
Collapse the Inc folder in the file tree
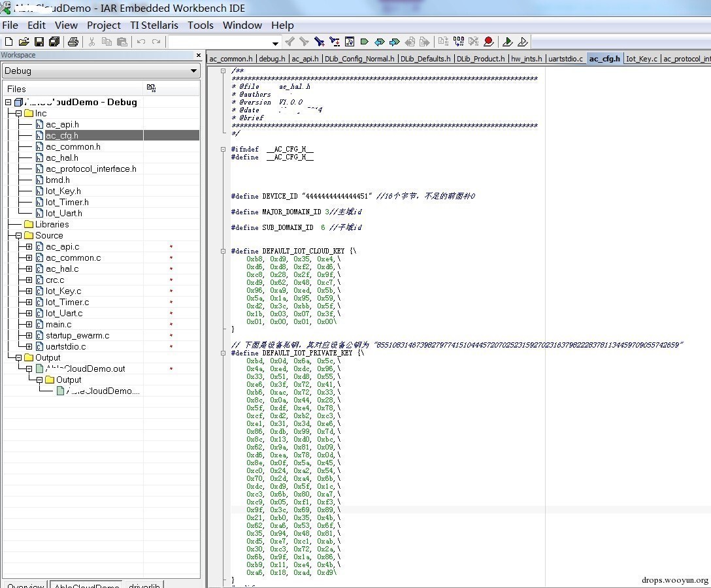coord(19,113)
